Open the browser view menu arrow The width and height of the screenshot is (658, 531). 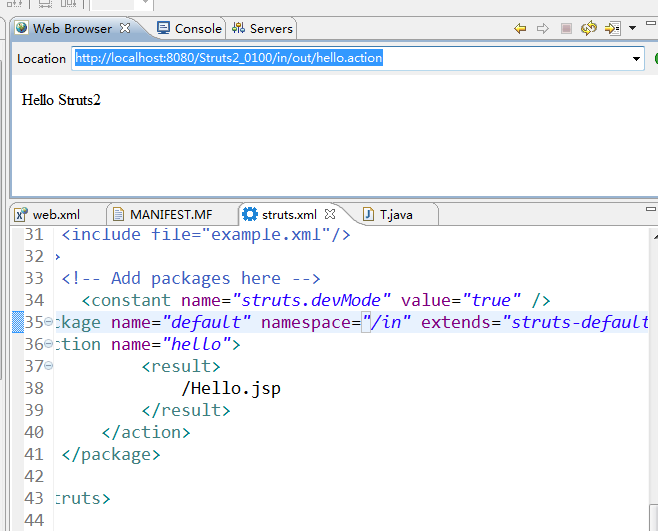pyautogui.click(x=632, y=29)
